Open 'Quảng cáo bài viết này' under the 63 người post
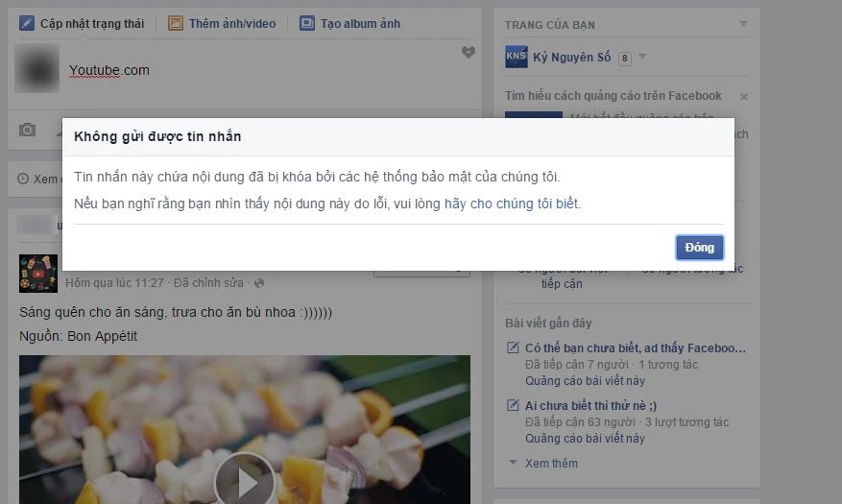The width and height of the screenshot is (842, 504). point(585,439)
